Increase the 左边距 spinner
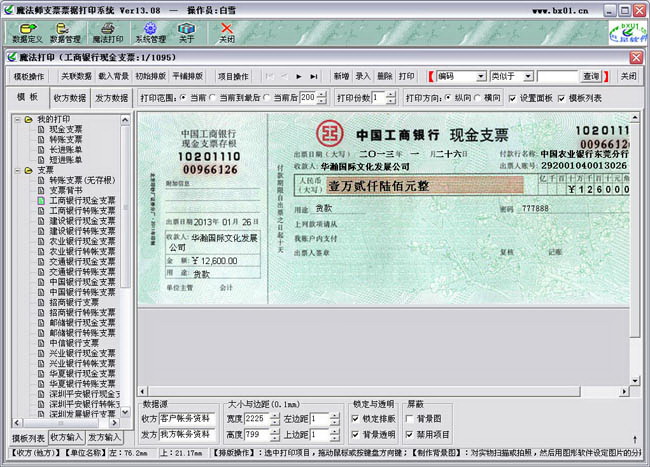The height and width of the screenshot is (467, 650). click(x=335, y=416)
